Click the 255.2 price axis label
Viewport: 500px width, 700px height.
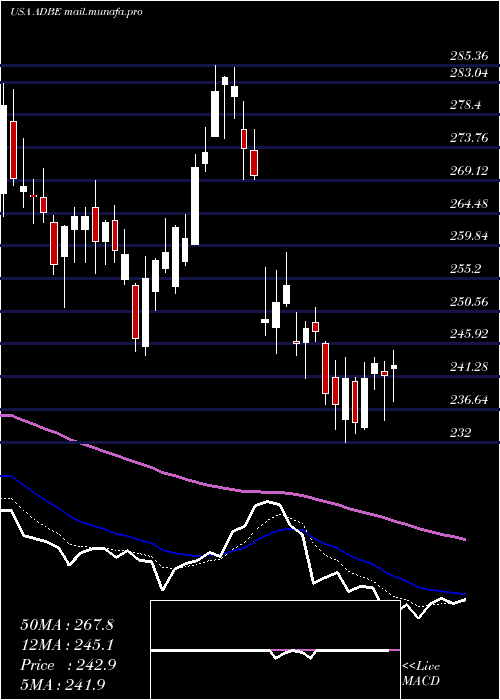[465, 269]
